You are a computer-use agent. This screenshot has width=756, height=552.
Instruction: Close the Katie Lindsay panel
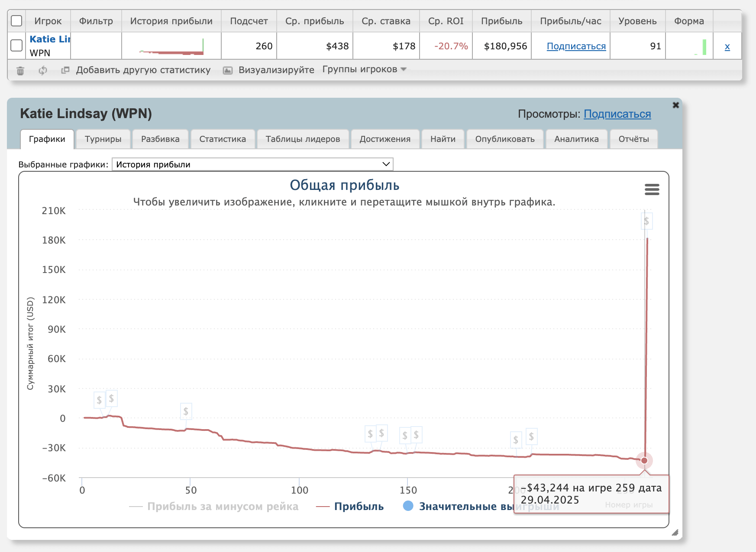(675, 105)
